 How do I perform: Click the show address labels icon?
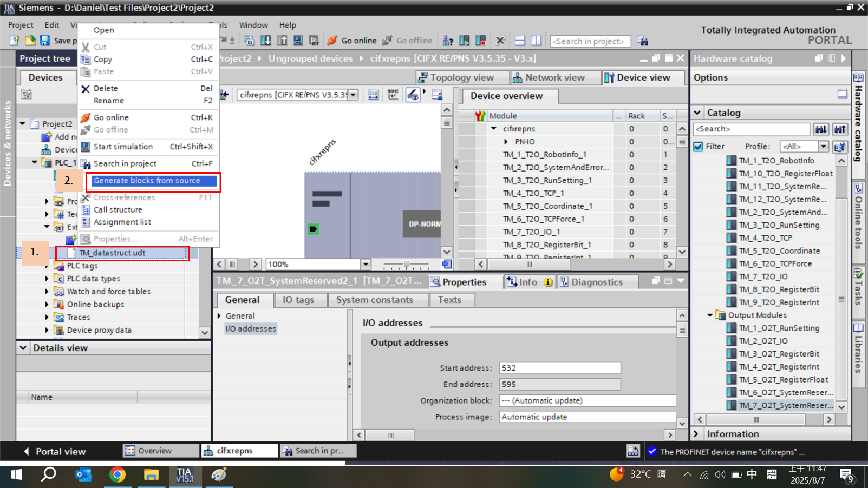coord(374,95)
